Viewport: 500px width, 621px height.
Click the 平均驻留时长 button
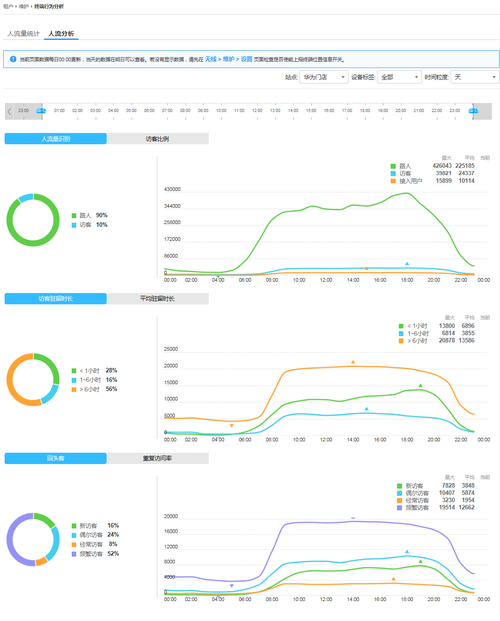157,299
